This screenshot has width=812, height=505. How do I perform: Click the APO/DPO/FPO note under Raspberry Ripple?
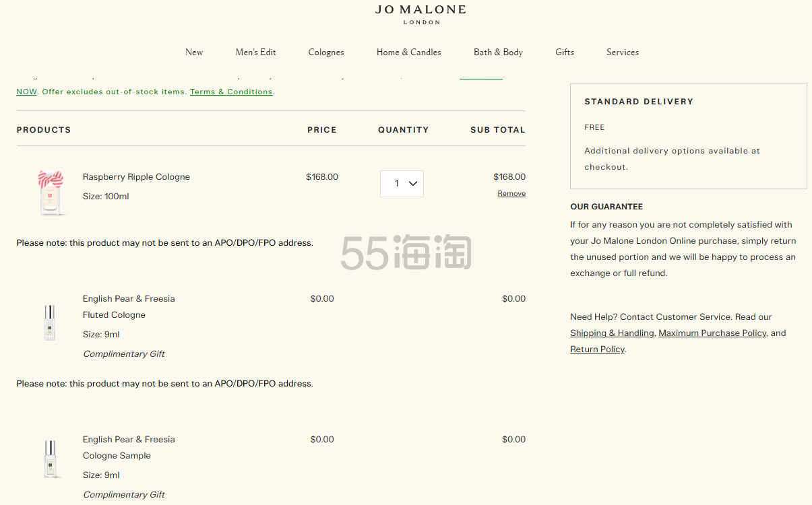165,243
